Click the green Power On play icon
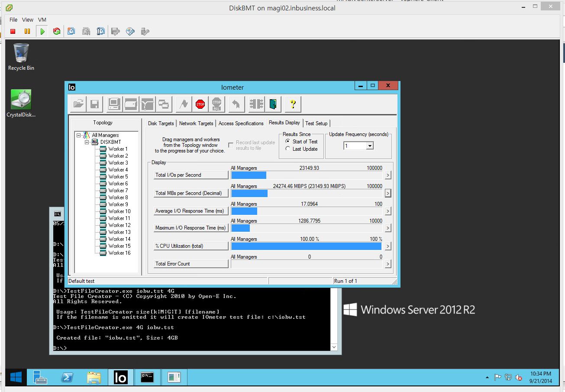This screenshot has width=565, height=392. click(42, 31)
